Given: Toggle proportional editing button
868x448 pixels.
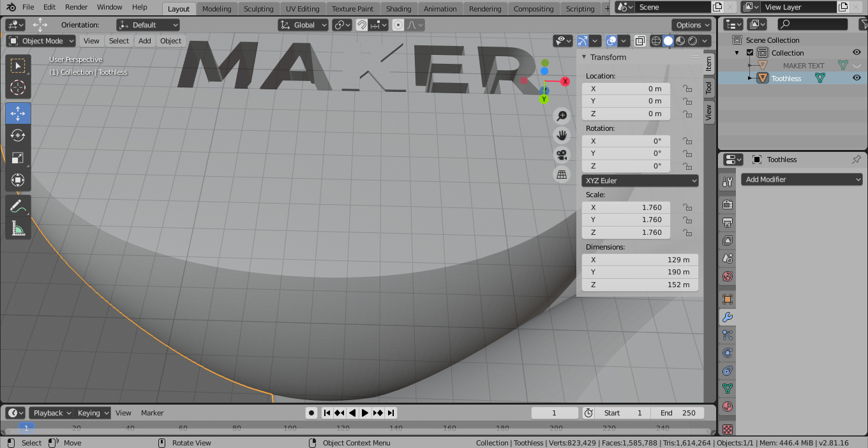Looking at the screenshot, I should (x=399, y=25).
